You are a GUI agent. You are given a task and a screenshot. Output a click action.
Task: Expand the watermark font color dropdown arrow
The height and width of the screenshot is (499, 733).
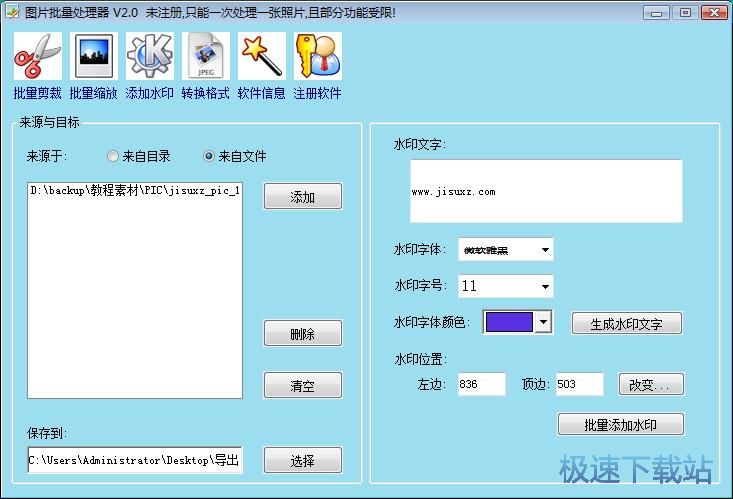(x=543, y=322)
